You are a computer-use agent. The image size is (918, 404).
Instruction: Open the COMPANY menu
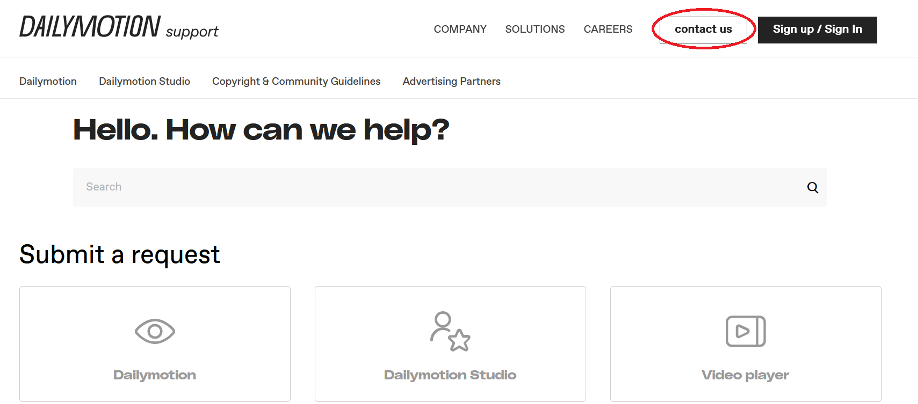point(460,29)
